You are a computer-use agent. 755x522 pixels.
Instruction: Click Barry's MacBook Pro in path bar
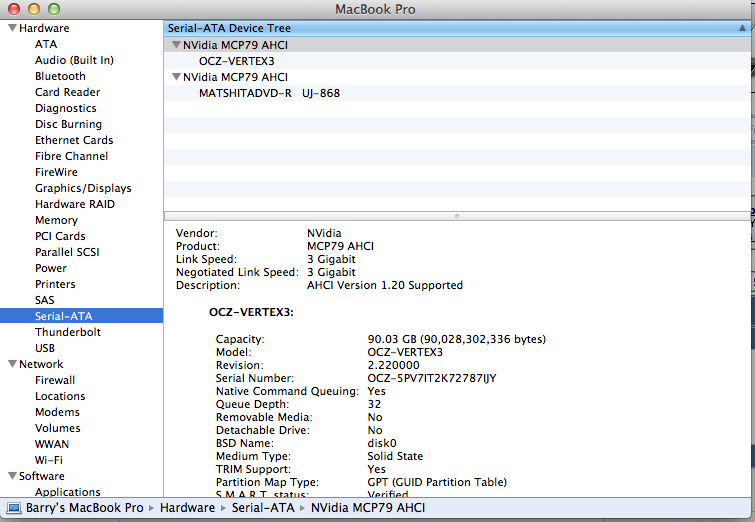84,508
